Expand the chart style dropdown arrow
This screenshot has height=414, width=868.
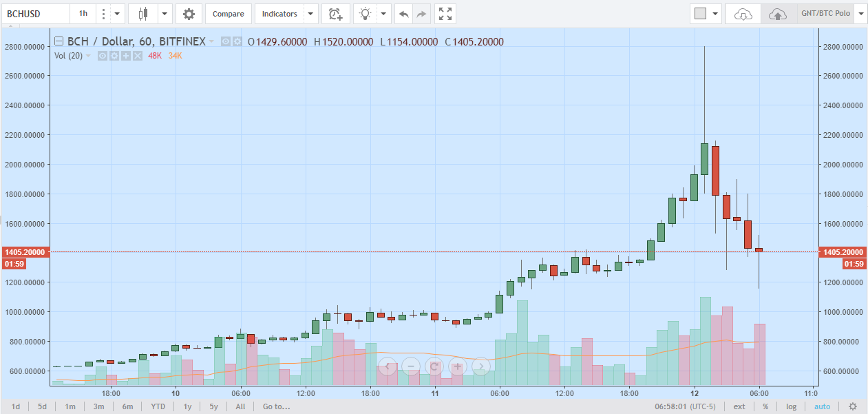click(165, 14)
